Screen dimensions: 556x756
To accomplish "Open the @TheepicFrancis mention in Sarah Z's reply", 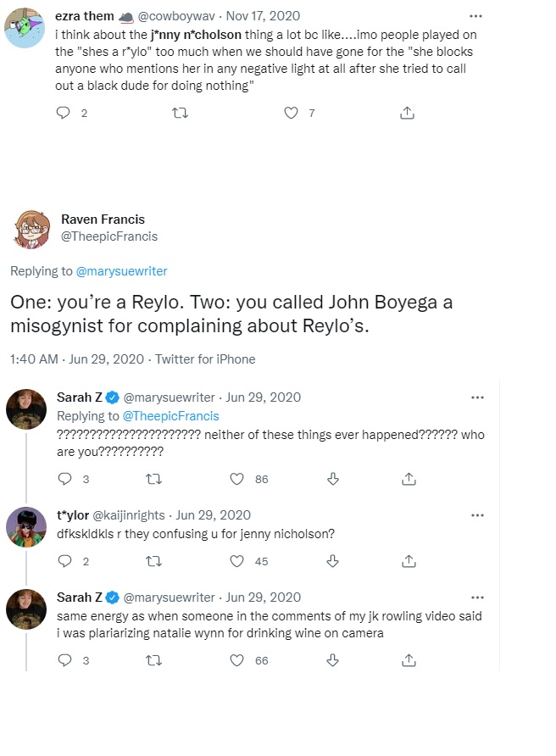I will 170,415.
